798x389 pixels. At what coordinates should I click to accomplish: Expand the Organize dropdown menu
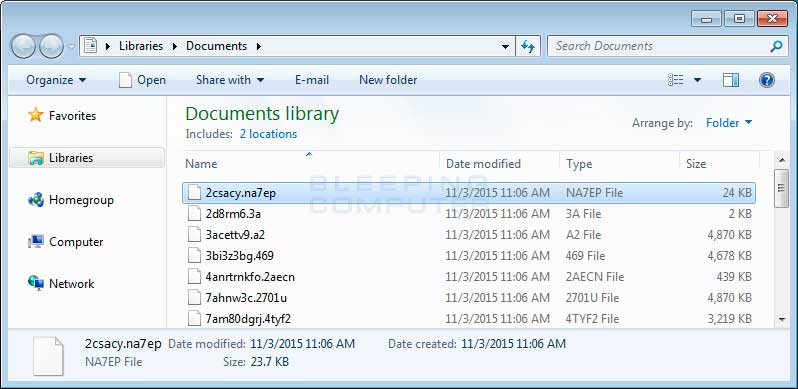56,80
